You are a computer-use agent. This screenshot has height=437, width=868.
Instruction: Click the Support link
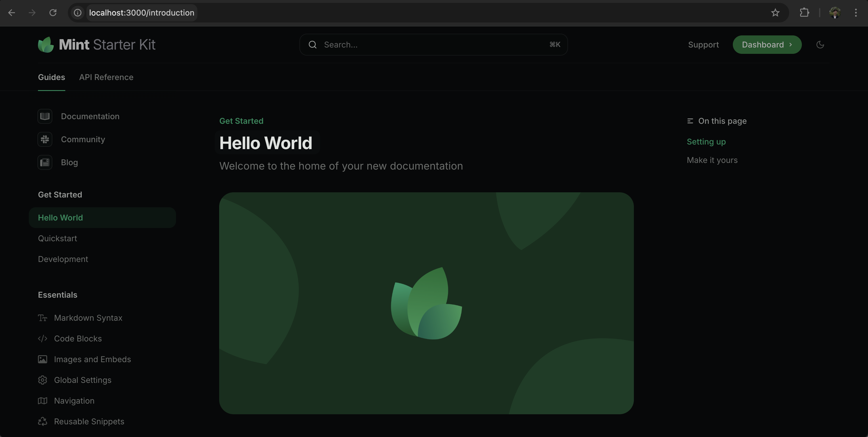[703, 45]
